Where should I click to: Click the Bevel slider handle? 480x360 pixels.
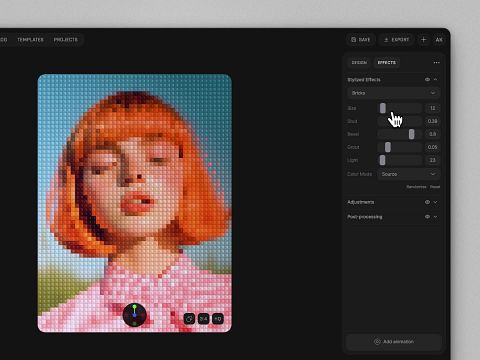pyautogui.click(x=412, y=134)
